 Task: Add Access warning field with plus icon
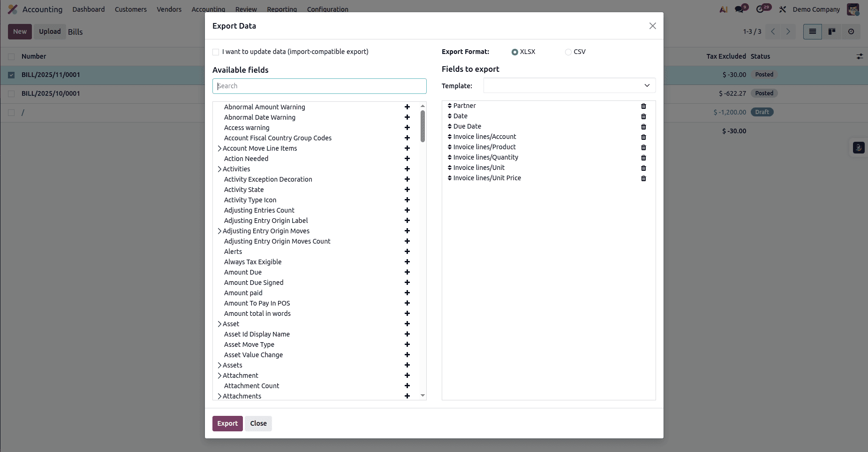tap(407, 128)
